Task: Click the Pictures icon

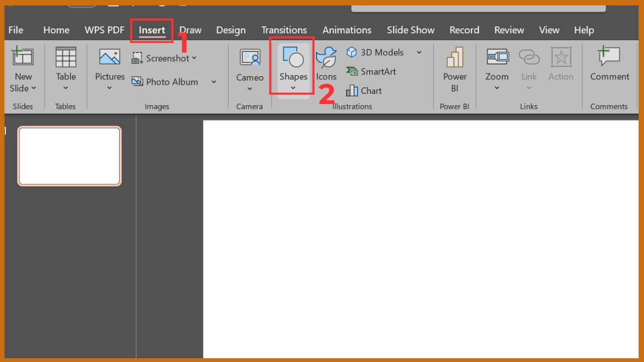Action: 109,58
